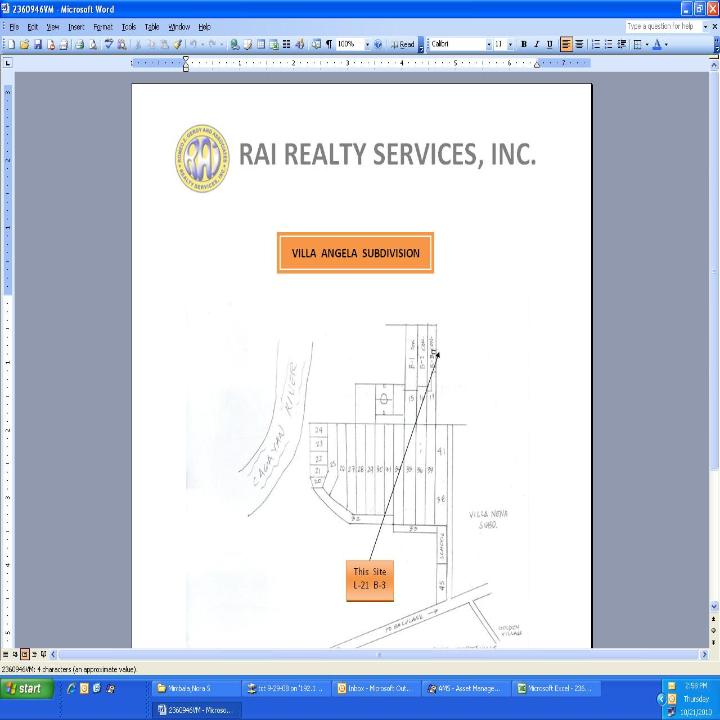Toggle the Drawing toolbar
This screenshot has height=720, width=720.
[x=300, y=45]
